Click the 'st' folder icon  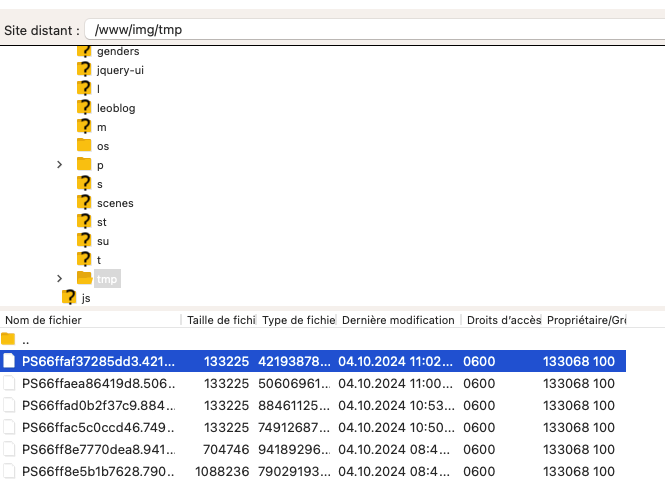(84, 221)
